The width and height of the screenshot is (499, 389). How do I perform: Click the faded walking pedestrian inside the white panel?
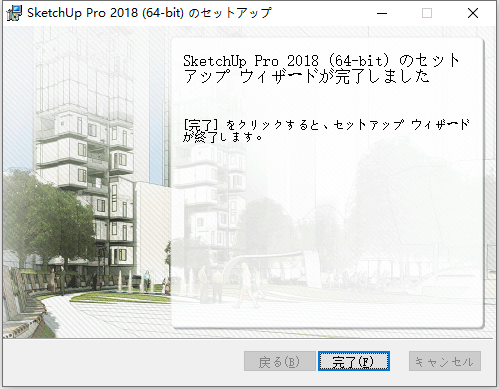click(x=247, y=285)
